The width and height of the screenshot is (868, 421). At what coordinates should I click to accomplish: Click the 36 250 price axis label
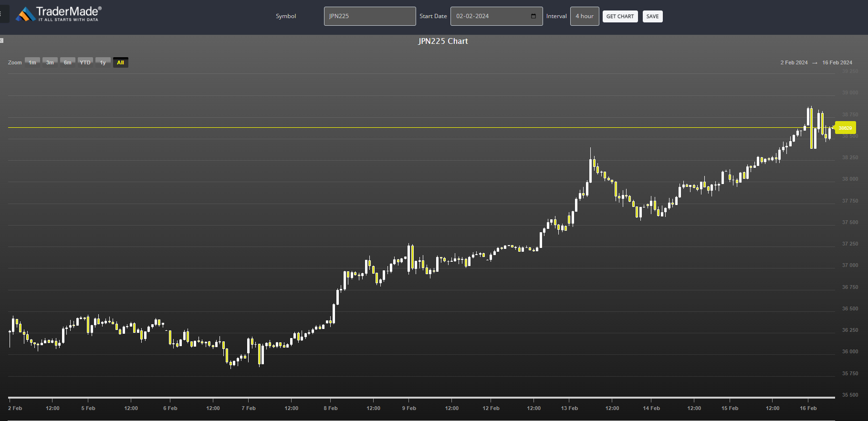850,330
